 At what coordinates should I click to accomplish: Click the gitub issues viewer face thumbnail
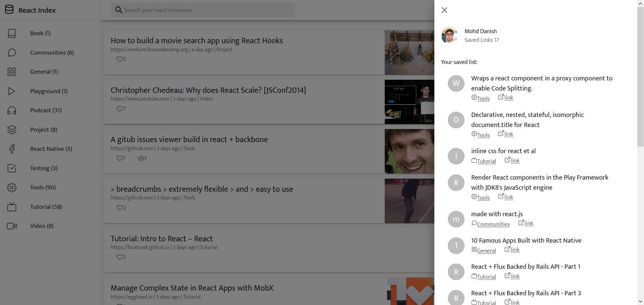(x=410, y=151)
